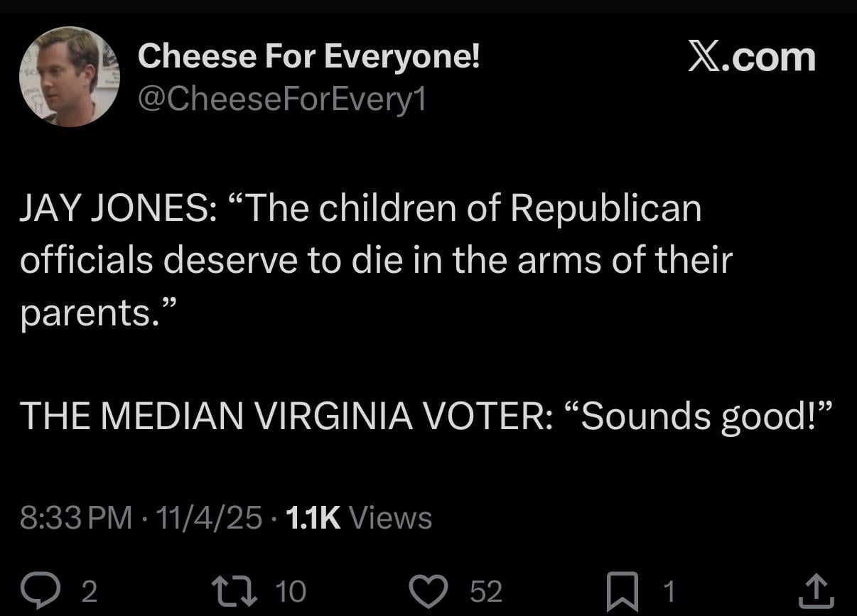Click the display name Cheese For Everyone!
The image size is (857, 616).
309,56
